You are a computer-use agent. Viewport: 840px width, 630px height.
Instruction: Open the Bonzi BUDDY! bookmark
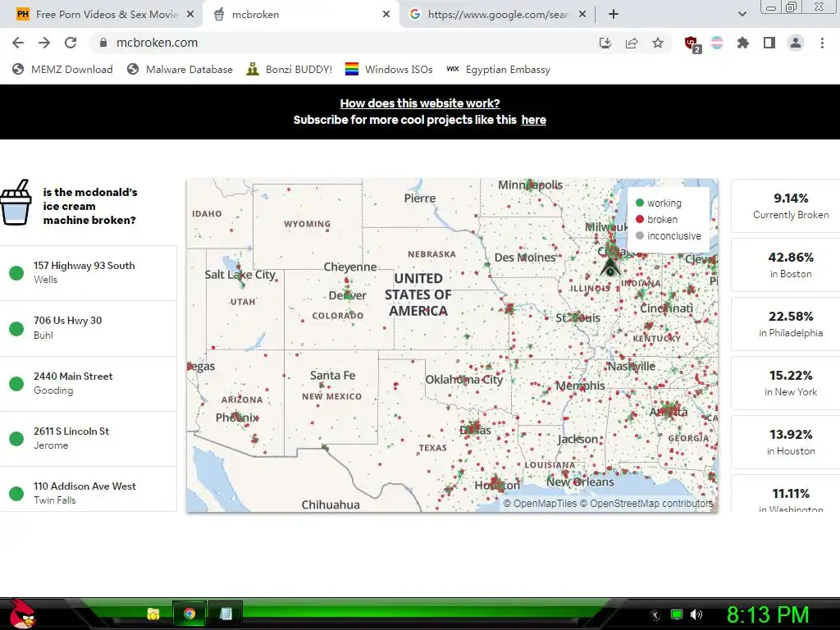pos(290,69)
